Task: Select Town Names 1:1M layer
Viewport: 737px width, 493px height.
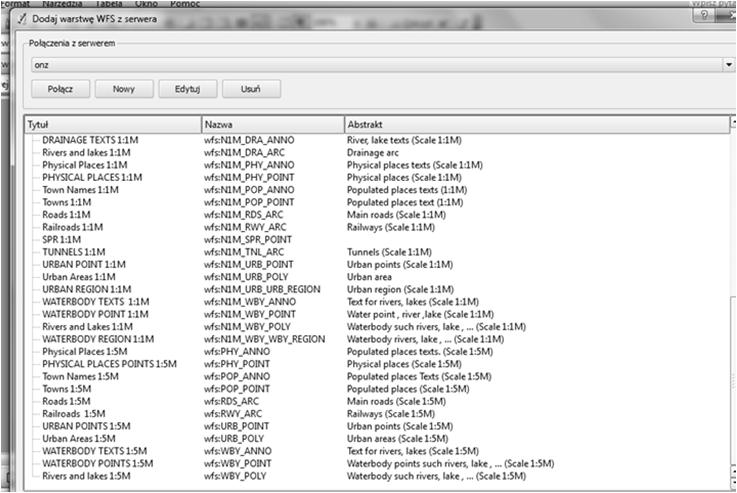Action: point(80,190)
